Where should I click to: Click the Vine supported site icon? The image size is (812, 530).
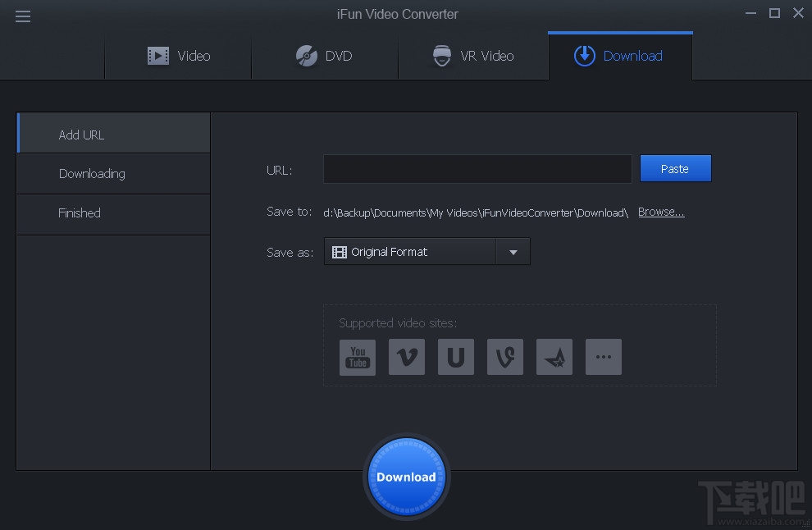tap(504, 357)
